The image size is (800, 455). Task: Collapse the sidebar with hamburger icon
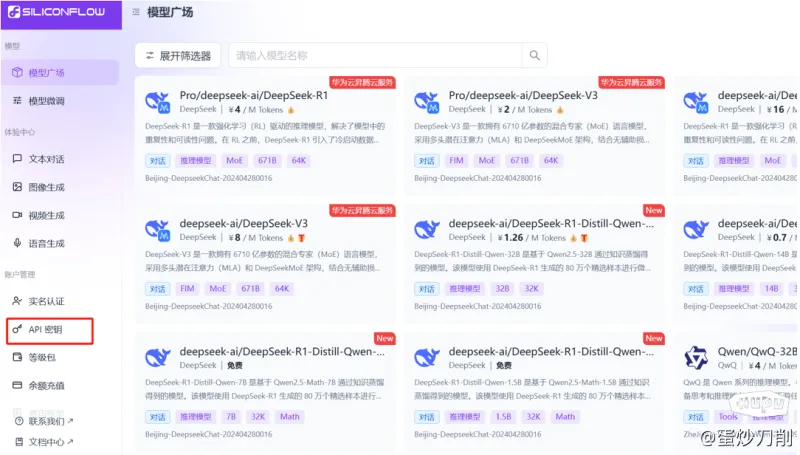[x=136, y=12]
